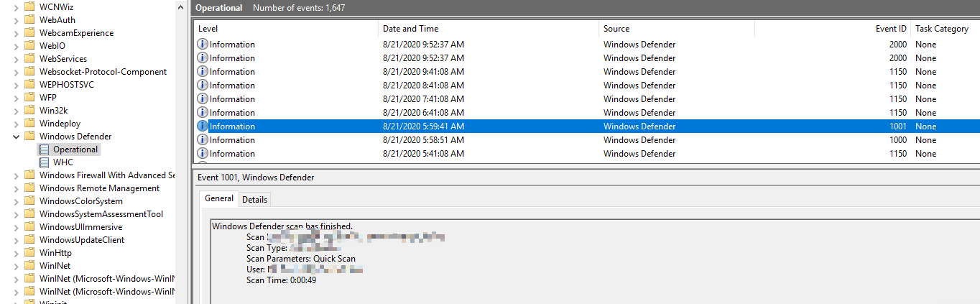Screen dimensions: 980x304
Task: Click info icon of 8:41:08 AM event
Action: click(x=203, y=86)
